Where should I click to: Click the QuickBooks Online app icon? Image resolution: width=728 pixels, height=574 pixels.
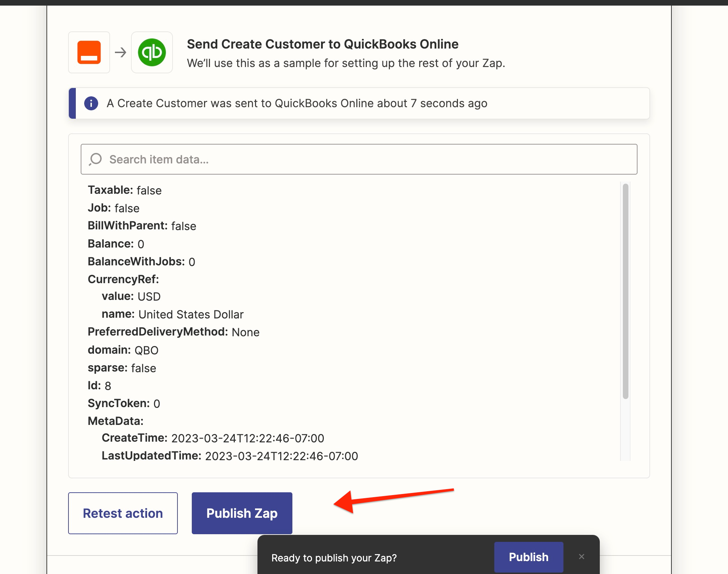pyautogui.click(x=152, y=52)
